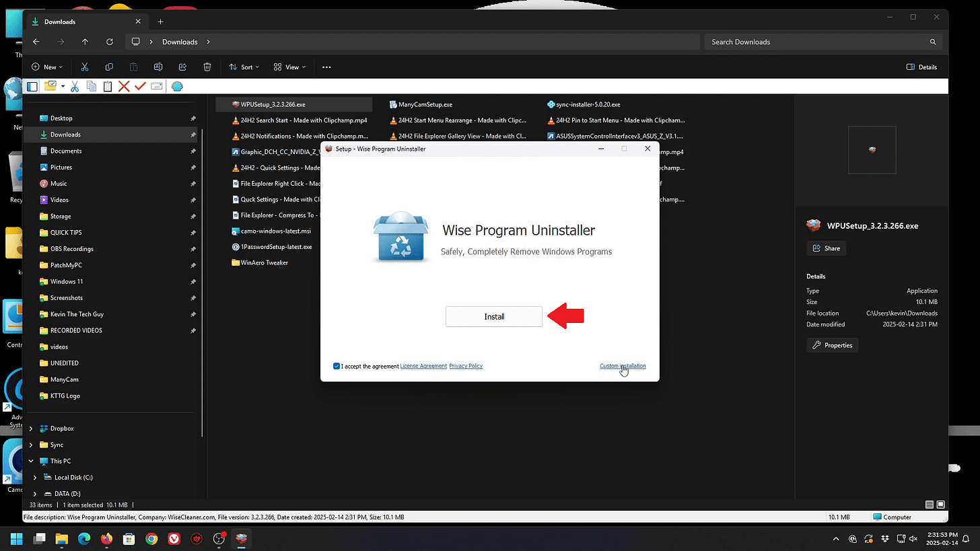980x551 pixels.
Task: Select camo-windows-latest.msi in the file list
Action: (x=271, y=231)
